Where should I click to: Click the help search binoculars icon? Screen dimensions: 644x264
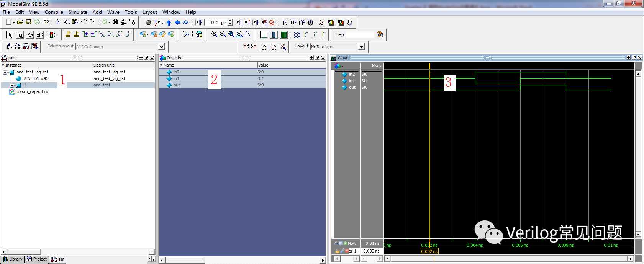click(x=380, y=34)
